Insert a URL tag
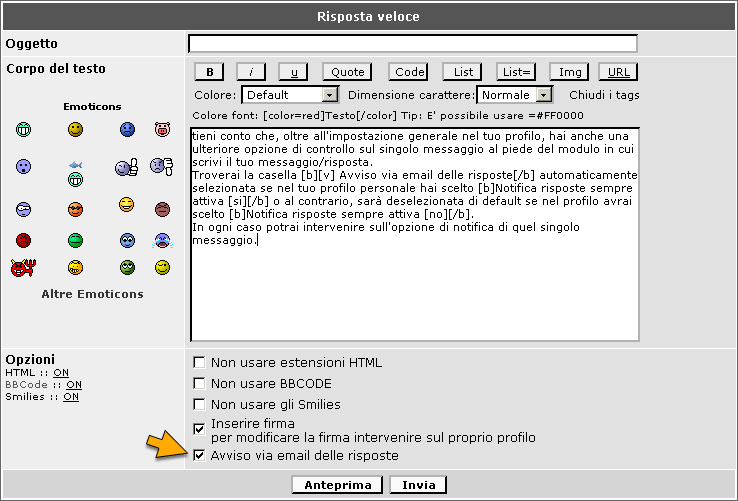 pyautogui.click(x=618, y=72)
